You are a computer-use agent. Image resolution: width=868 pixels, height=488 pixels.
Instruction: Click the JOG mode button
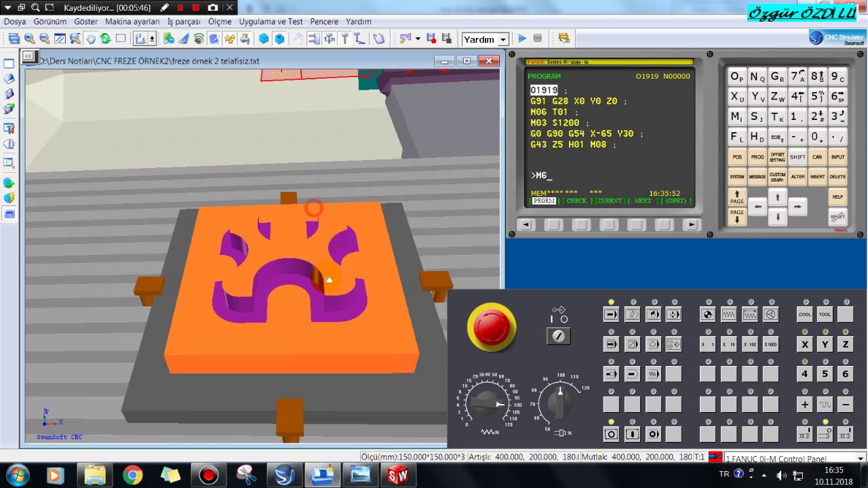point(729,314)
